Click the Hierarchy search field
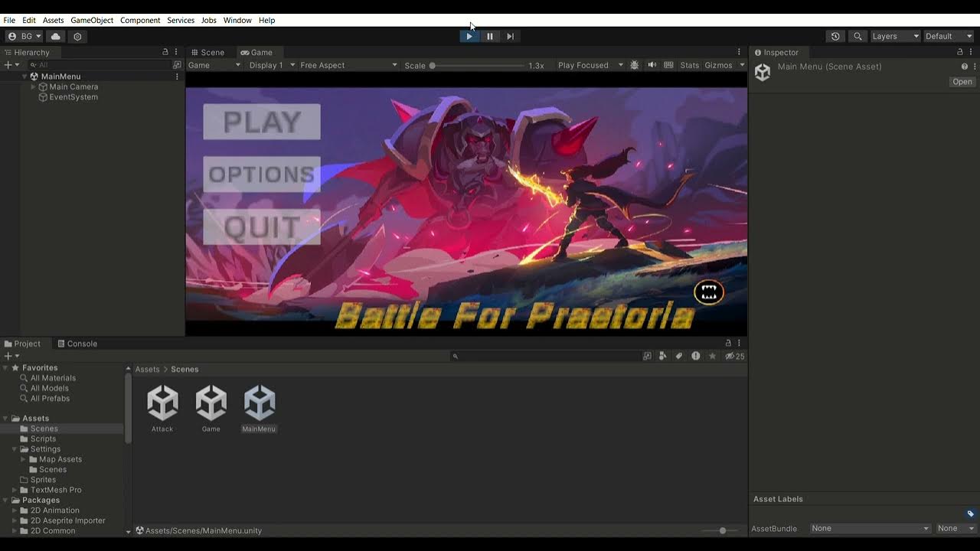Viewport: 980px width, 551px height. [100, 65]
